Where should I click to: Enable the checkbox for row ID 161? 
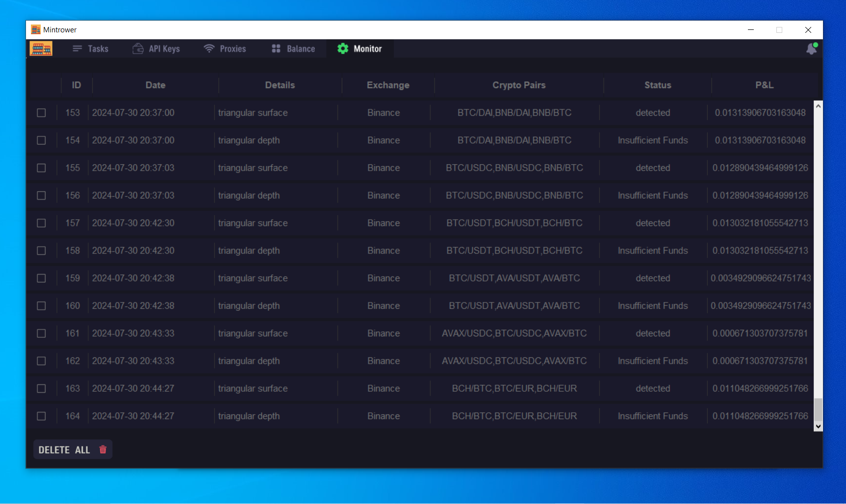41,333
